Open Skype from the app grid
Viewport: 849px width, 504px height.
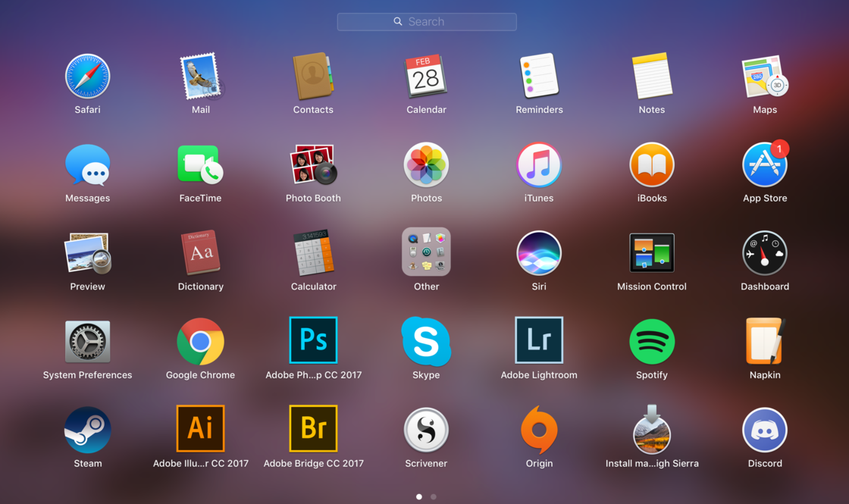pyautogui.click(x=426, y=342)
